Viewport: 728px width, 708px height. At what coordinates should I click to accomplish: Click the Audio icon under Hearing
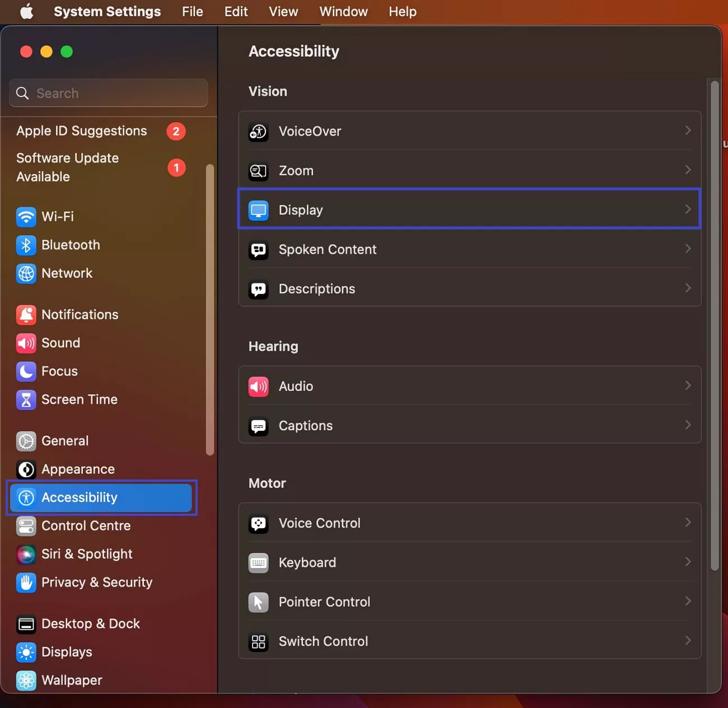(x=258, y=386)
